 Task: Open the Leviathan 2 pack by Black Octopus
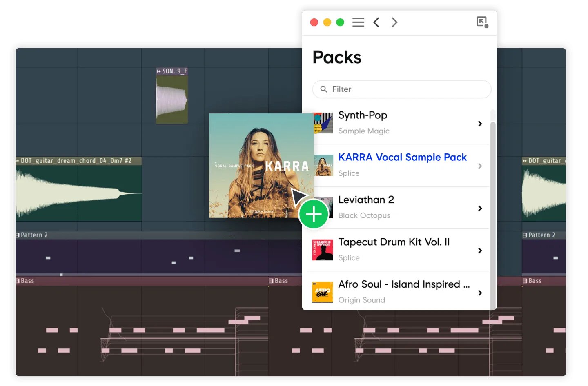366,200
